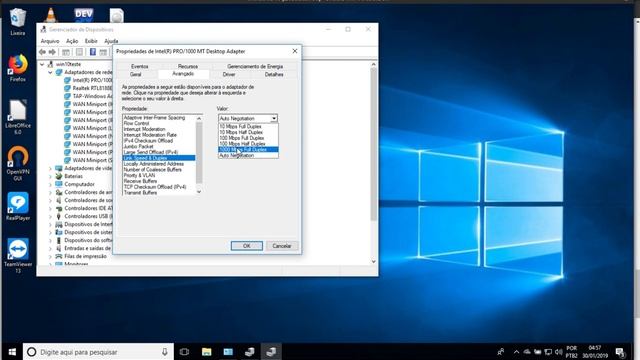Close the adapter properties dialog
640x360 pixels.
click(295, 51)
